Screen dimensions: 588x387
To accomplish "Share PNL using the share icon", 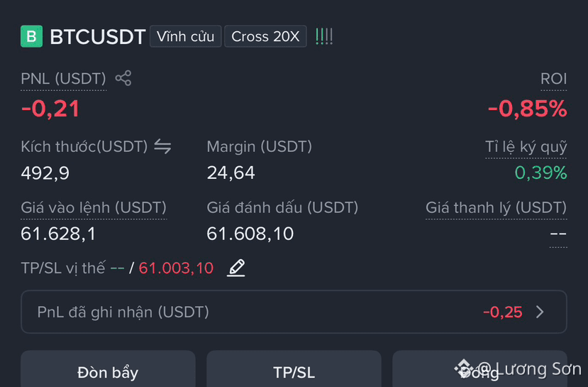I will 123,78.
